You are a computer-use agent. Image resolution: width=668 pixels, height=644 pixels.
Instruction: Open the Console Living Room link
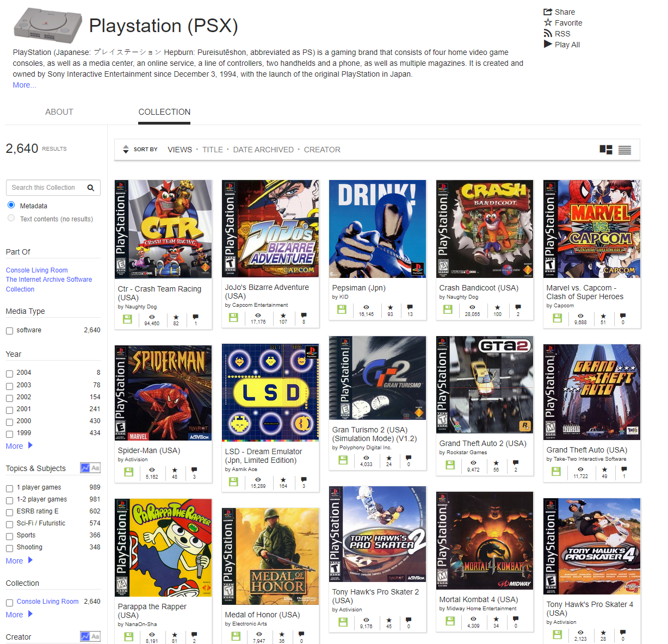pyautogui.click(x=37, y=270)
